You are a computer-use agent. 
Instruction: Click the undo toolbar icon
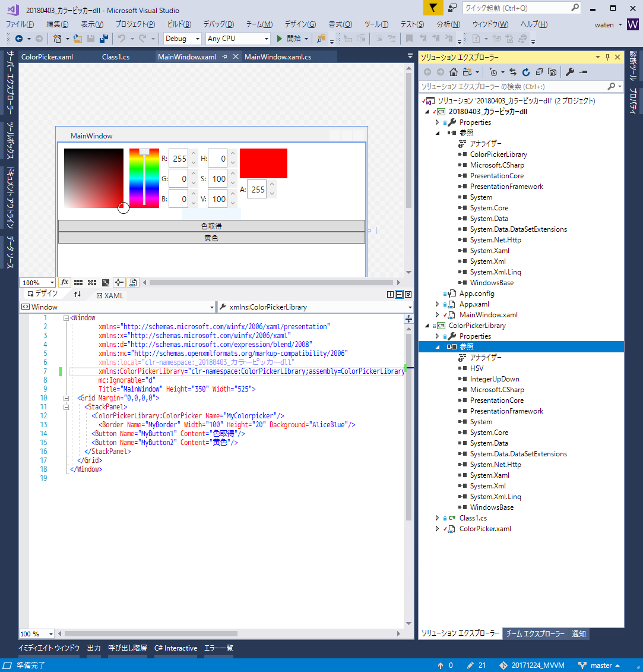point(122,39)
